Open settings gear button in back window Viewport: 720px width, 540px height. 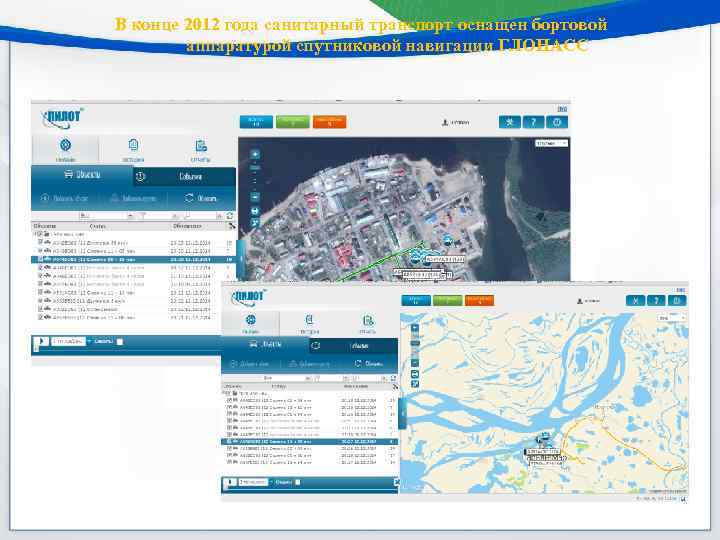click(510, 122)
